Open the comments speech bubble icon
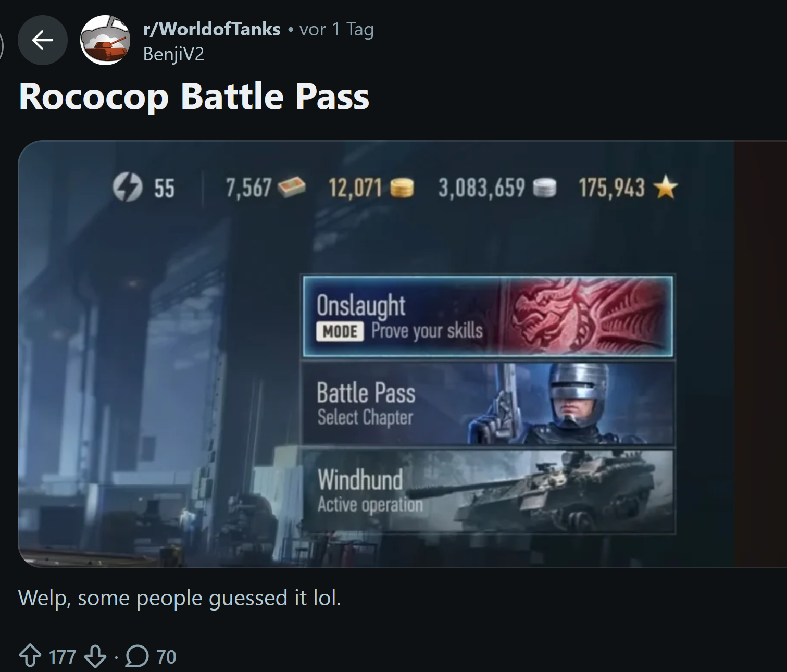 (137, 656)
